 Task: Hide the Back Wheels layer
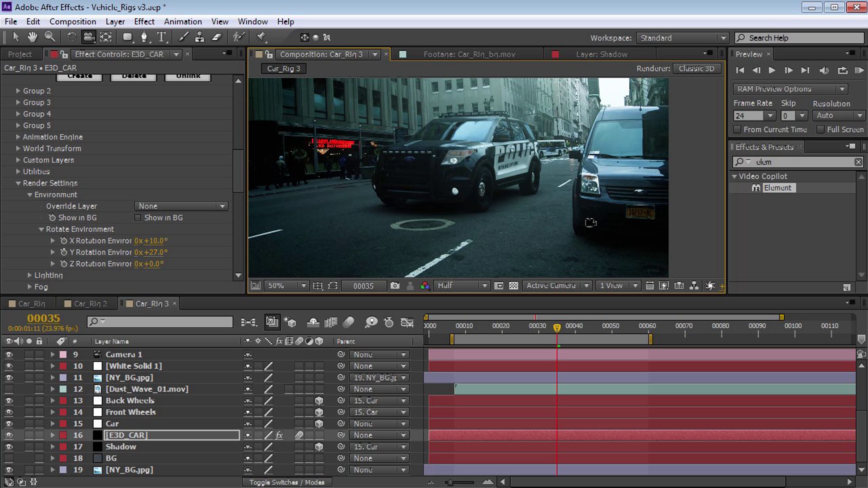[x=9, y=401]
